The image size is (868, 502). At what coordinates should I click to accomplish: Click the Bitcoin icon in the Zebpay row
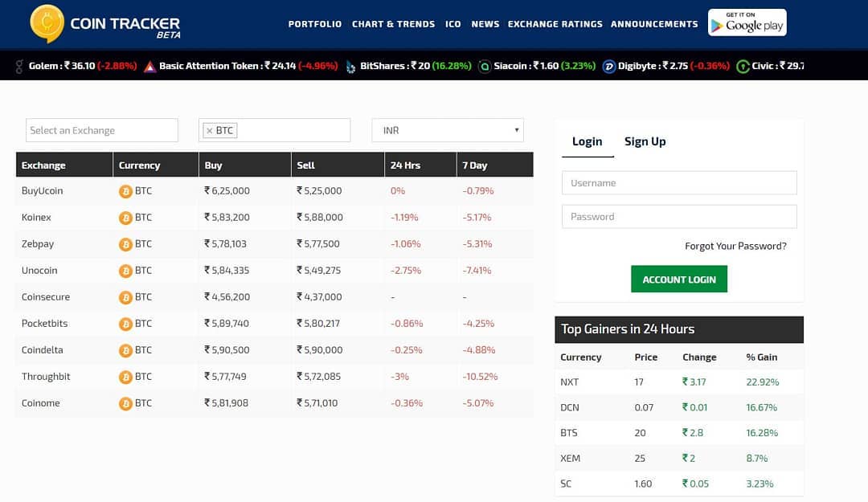pyautogui.click(x=125, y=244)
